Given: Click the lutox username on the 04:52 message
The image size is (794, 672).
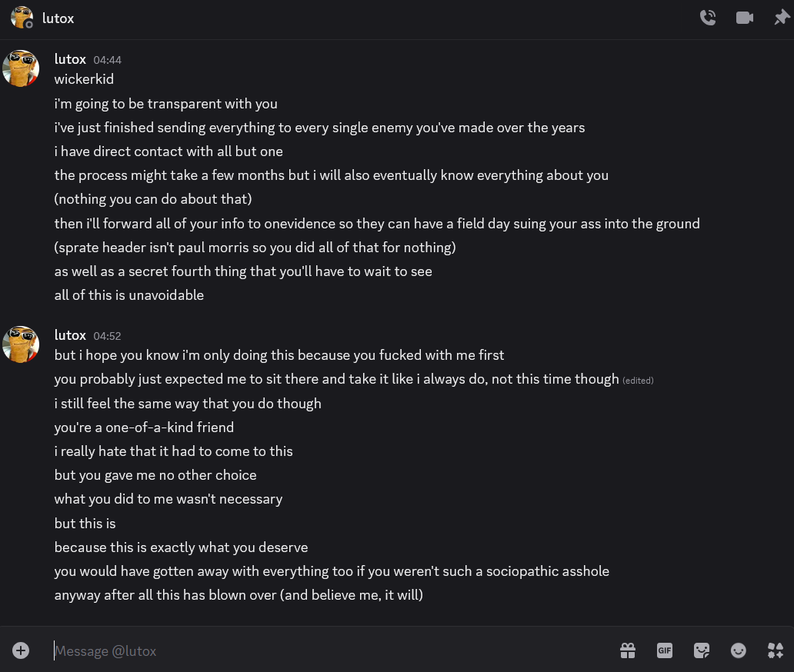Looking at the screenshot, I should [70, 335].
